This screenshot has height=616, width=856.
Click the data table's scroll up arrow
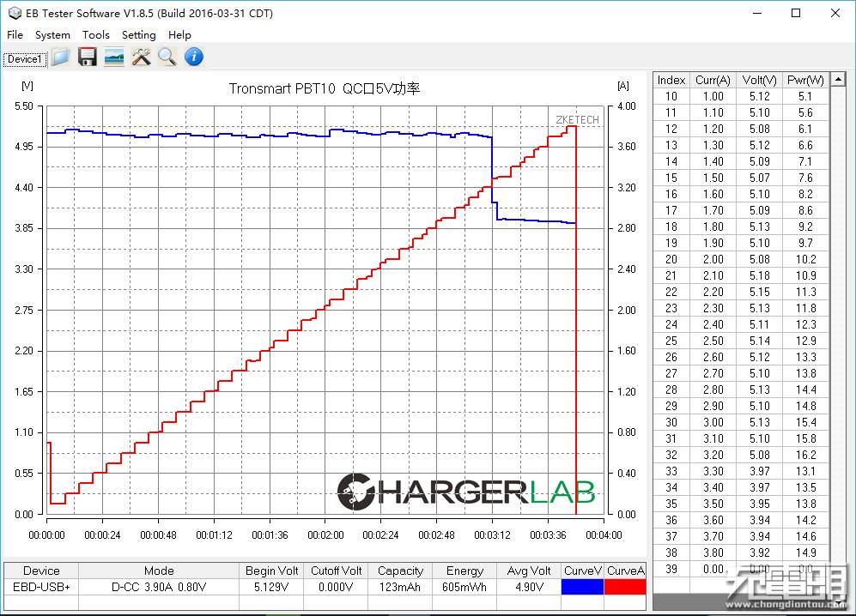tap(838, 80)
